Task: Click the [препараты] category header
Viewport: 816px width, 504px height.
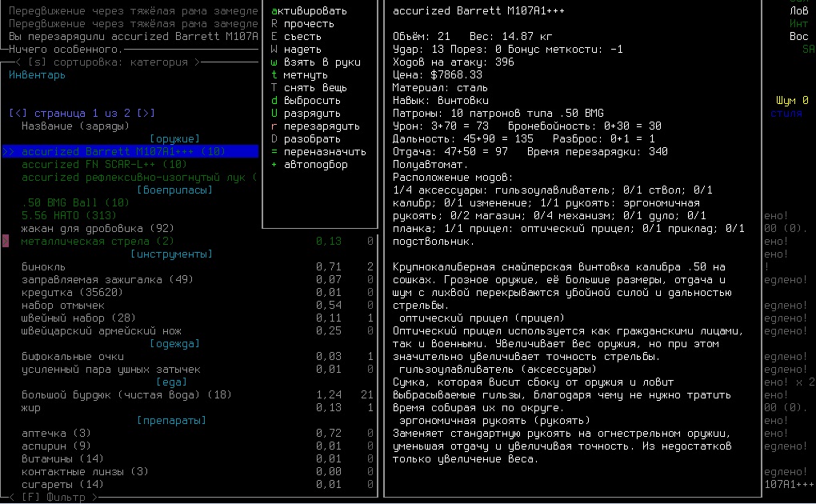Action: pos(171,420)
